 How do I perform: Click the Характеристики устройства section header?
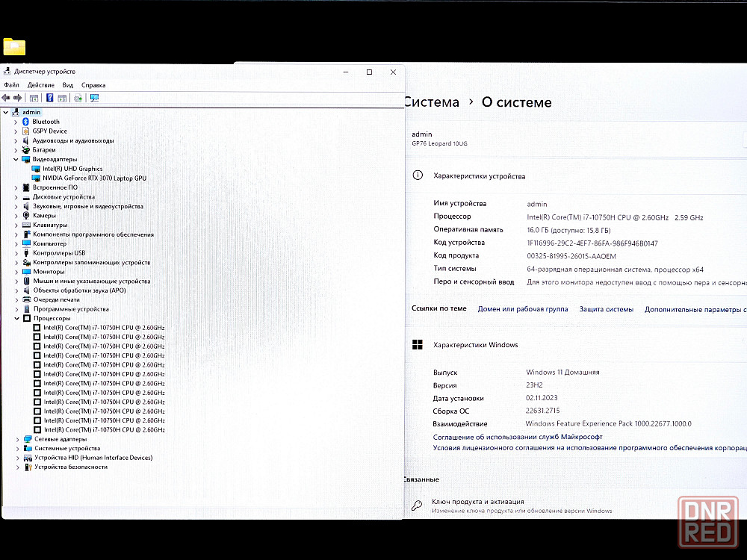tap(480, 176)
